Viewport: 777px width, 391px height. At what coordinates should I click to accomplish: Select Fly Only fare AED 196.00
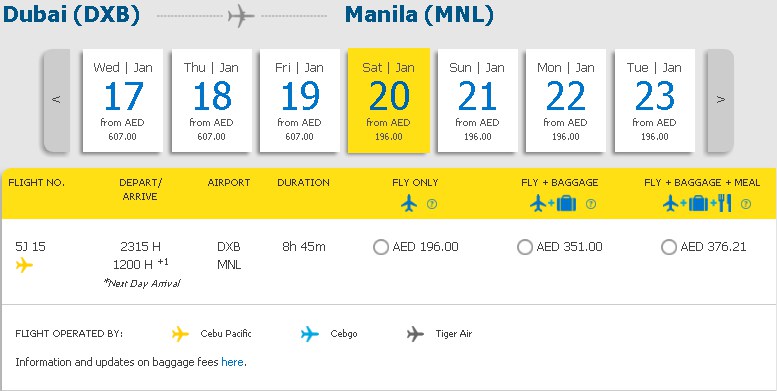pyautogui.click(x=381, y=247)
